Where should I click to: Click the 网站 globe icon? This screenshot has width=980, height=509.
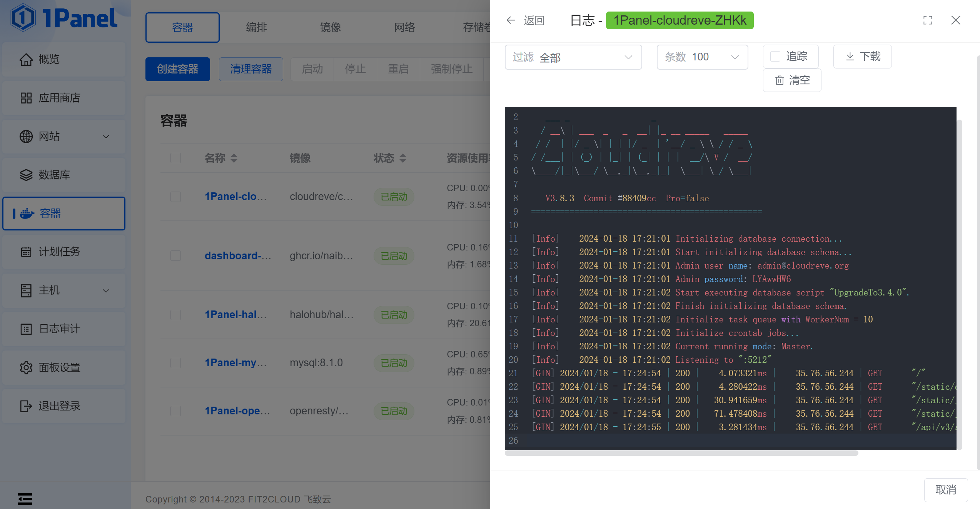(x=26, y=136)
